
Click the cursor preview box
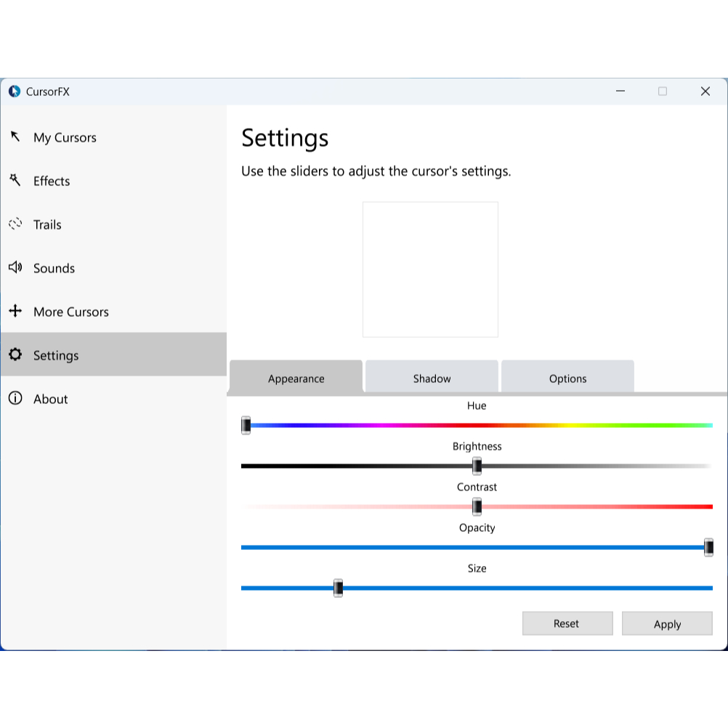coord(430,270)
